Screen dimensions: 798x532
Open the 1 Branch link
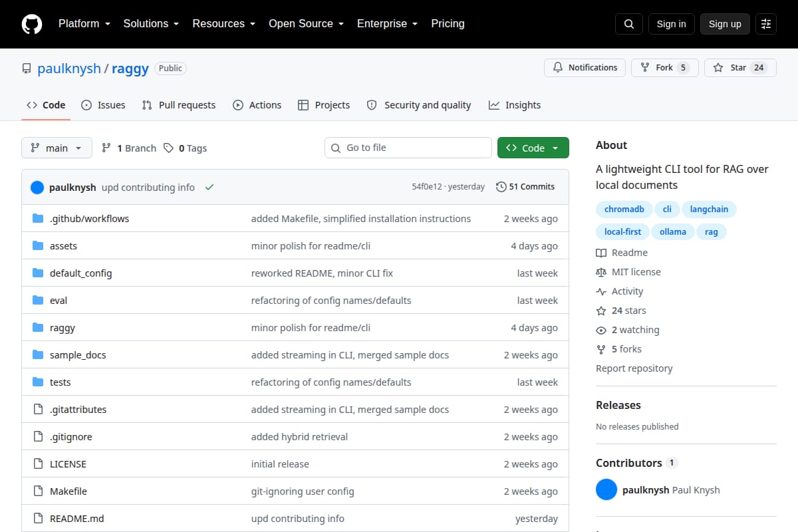coord(129,148)
